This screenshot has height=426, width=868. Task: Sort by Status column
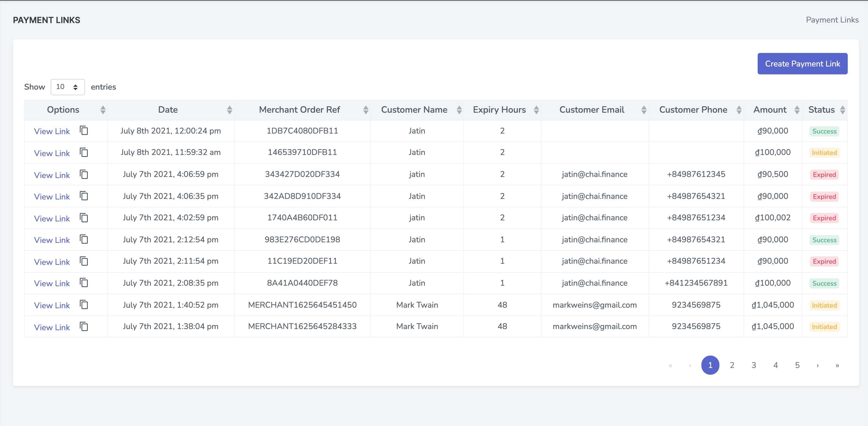pyautogui.click(x=842, y=110)
